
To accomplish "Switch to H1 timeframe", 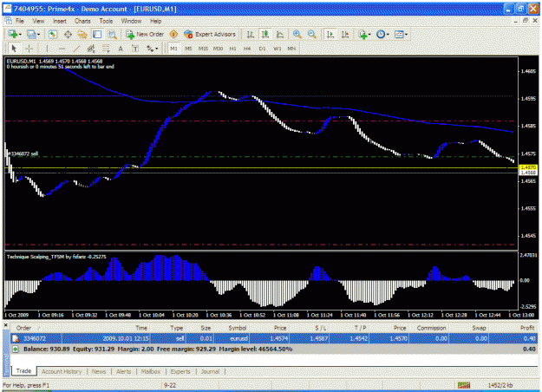I will point(232,49).
